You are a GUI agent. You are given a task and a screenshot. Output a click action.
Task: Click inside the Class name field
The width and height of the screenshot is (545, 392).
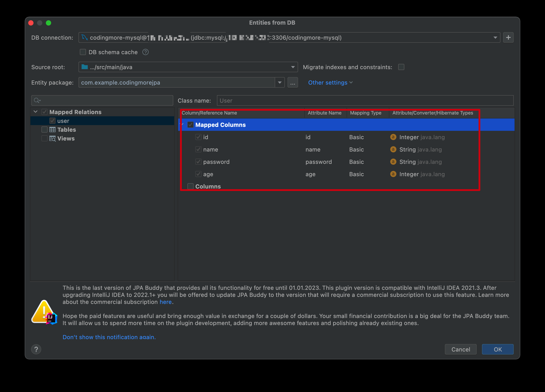[x=365, y=101]
